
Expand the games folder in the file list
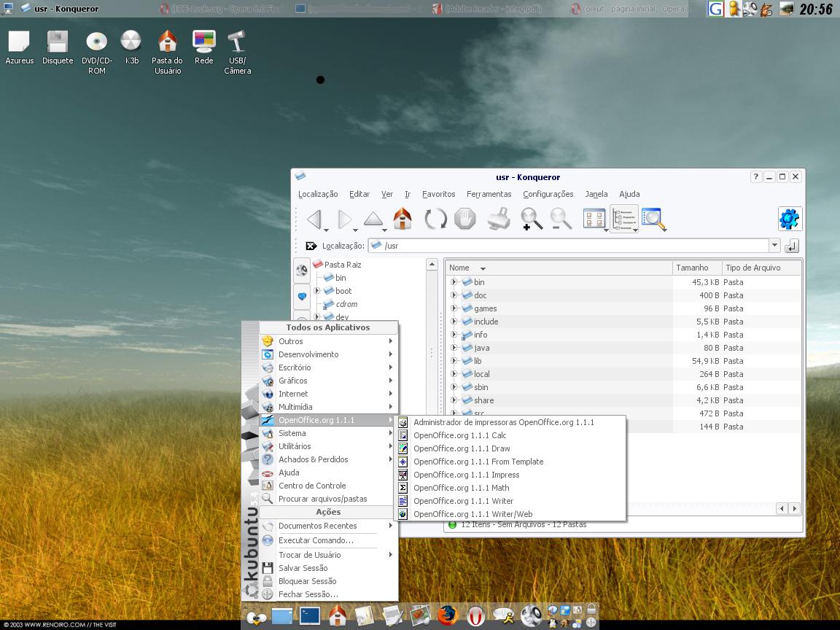pyautogui.click(x=454, y=308)
